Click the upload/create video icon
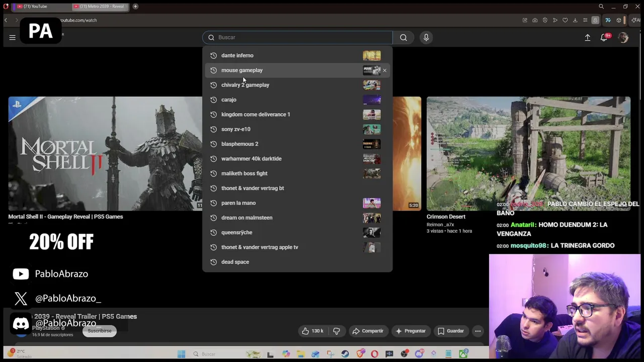This screenshot has width=644, height=362. point(587,38)
